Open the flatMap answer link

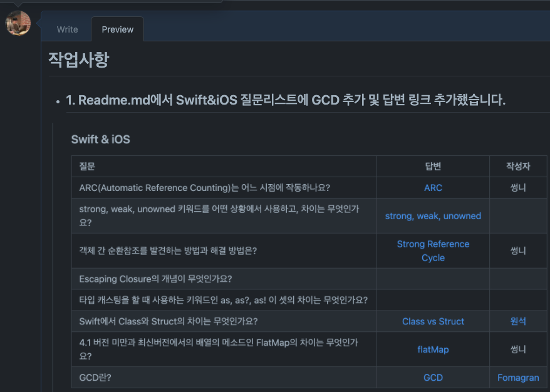click(433, 349)
